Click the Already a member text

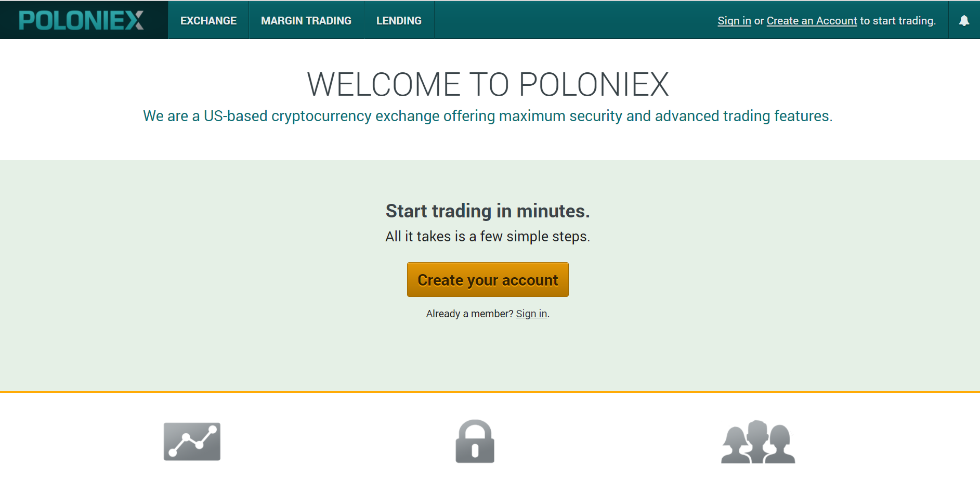click(469, 314)
